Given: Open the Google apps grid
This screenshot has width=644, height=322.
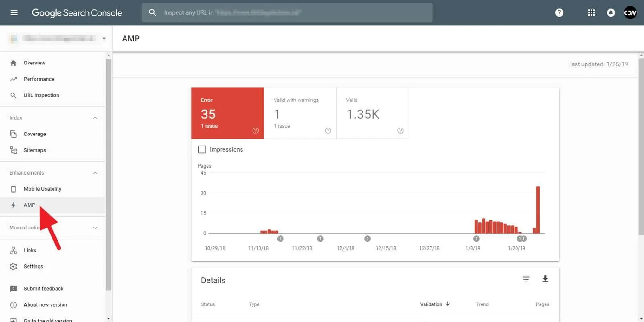Looking at the screenshot, I should point(592,12).
